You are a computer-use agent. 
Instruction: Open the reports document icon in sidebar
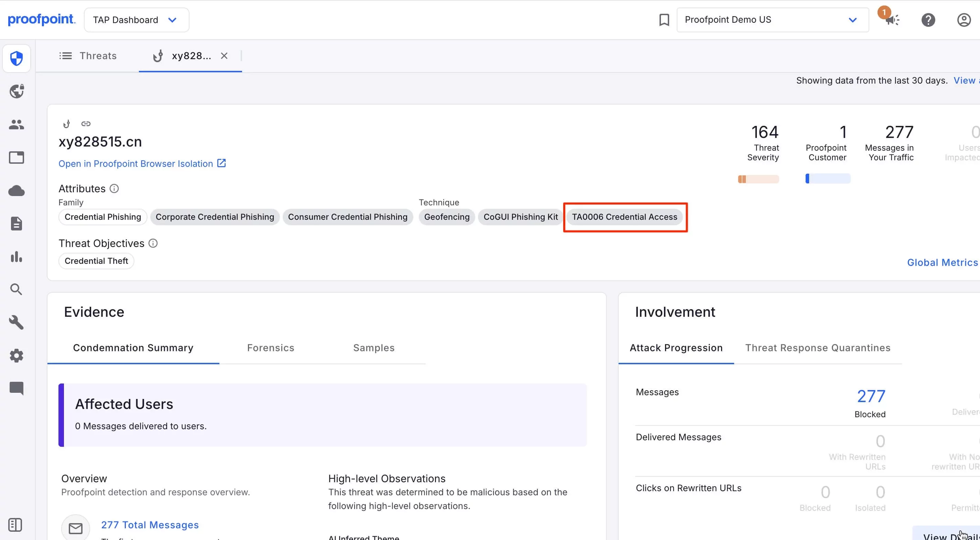[x=17, y=223]
